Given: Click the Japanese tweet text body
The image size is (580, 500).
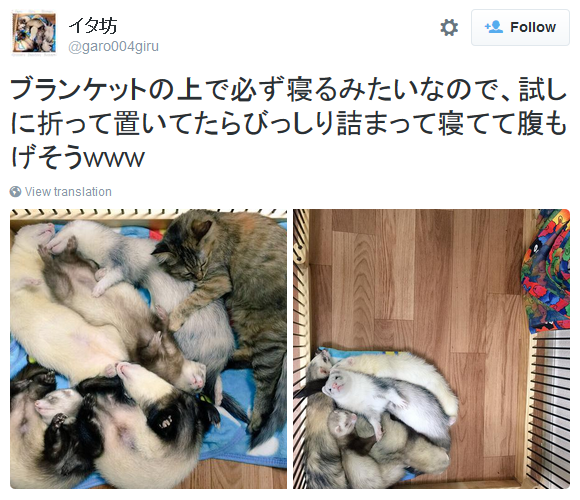Looking at the screenshot, I should click(x=289, y=123).
